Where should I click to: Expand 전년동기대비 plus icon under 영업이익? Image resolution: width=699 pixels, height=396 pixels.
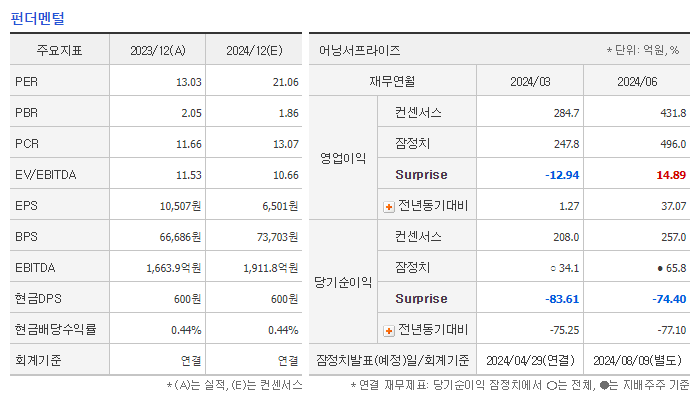point(389,207)
